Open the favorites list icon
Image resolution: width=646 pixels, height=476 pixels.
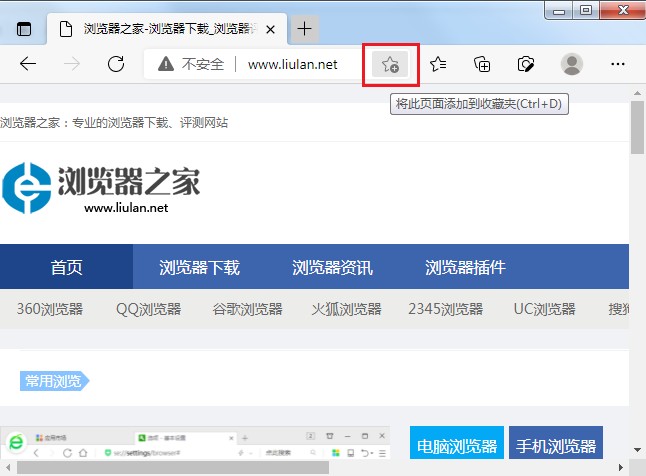click(x=438, y=64)
